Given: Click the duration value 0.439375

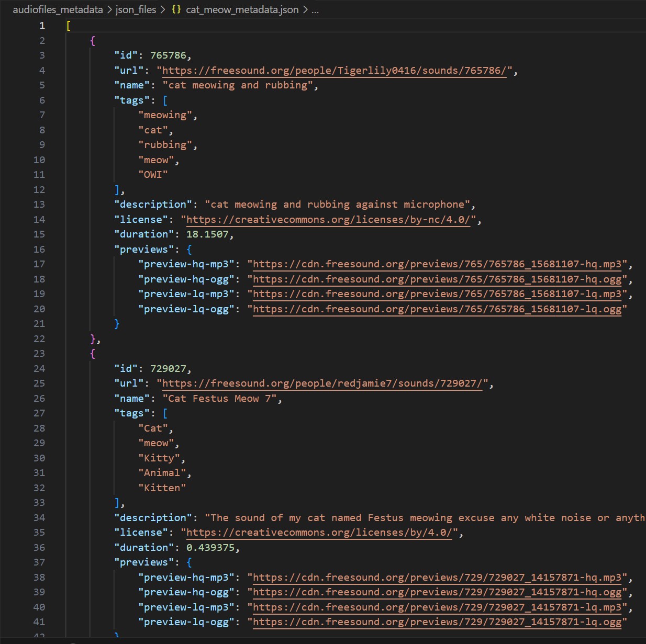Looking at the screenshot, I should [x=210, y=548].
